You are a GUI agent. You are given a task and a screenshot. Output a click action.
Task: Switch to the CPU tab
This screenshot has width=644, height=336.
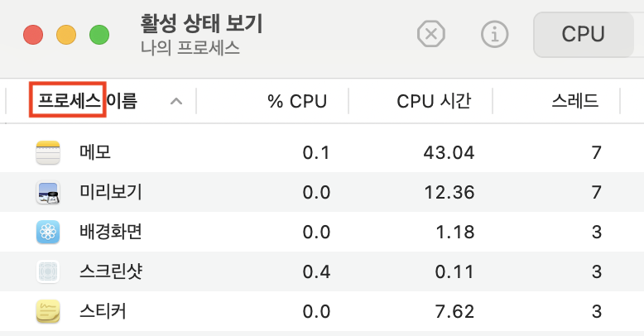tap(583, 34)
